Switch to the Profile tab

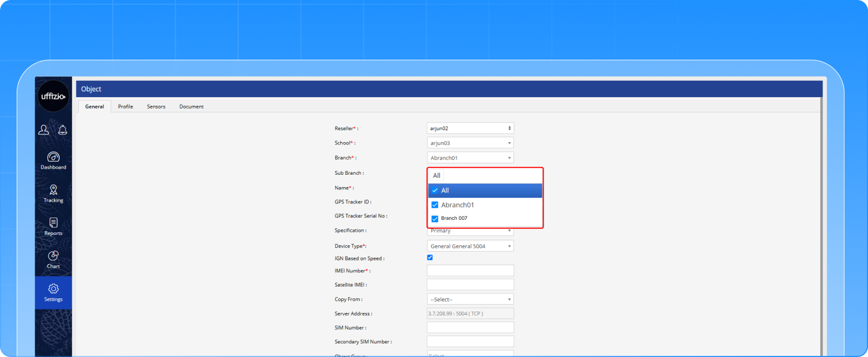tap(125, 107)
